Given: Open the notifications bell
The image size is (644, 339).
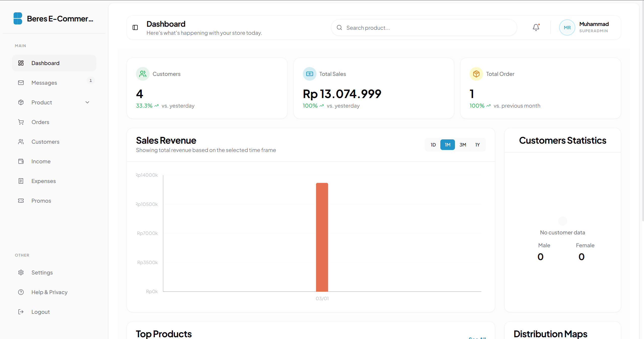Looking at the screenshot, I should pos(536,27).
